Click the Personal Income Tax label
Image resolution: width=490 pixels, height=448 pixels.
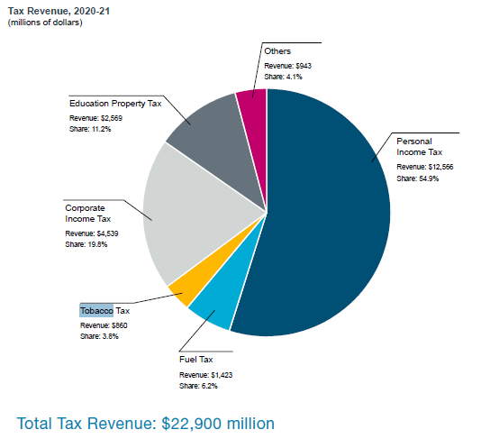[419, 147]
